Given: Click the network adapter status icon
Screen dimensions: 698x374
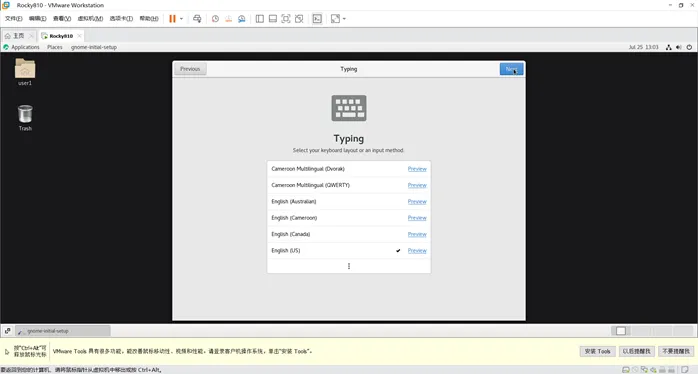Looking at the screenshot, I should [x=644, y=370].
